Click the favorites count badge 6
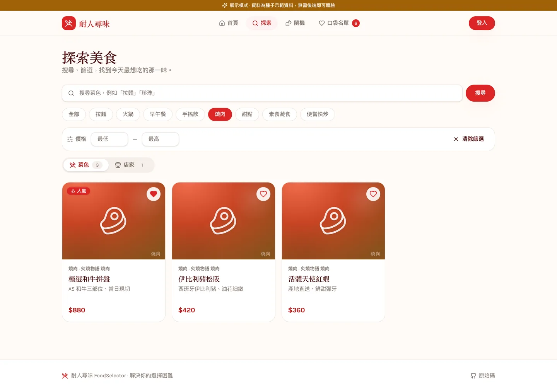The height and width of the screenshot is (392, 557). point(356,23)
